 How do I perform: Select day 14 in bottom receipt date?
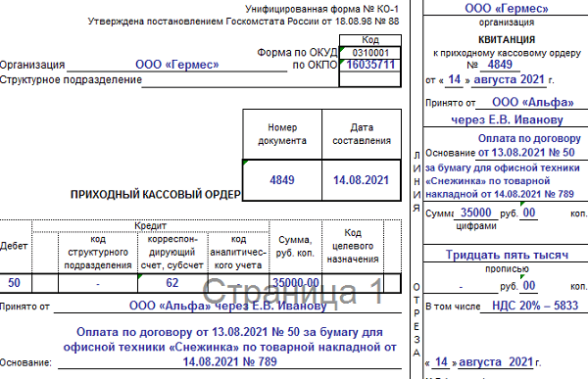tap(441, 362)
